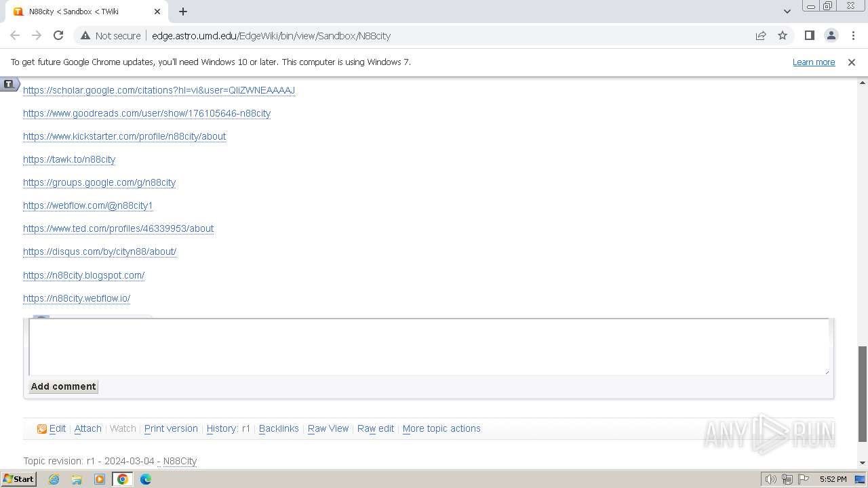Expand the tab search dropdown
This screenshot has width=868, height=488.
787,11
